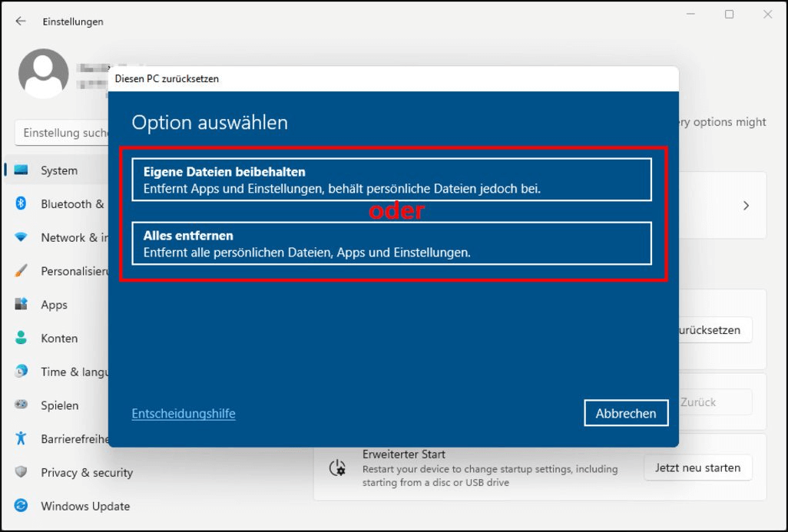
Task: Choose the Alles entfernen option
Action: pyautogui.click(x=392, y=243)
